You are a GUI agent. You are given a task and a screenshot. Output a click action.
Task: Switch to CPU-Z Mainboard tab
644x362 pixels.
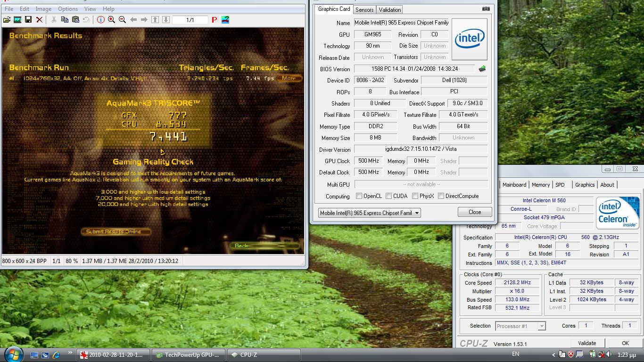[x=514, y=185]
